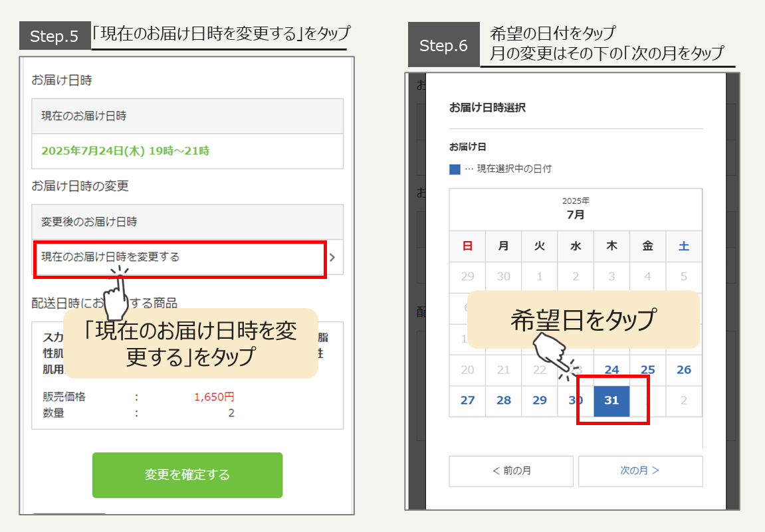Click the blue current-selection legend square
This screenshot has height=532, width=765.
pyautogui.click(x=456, y=168)
